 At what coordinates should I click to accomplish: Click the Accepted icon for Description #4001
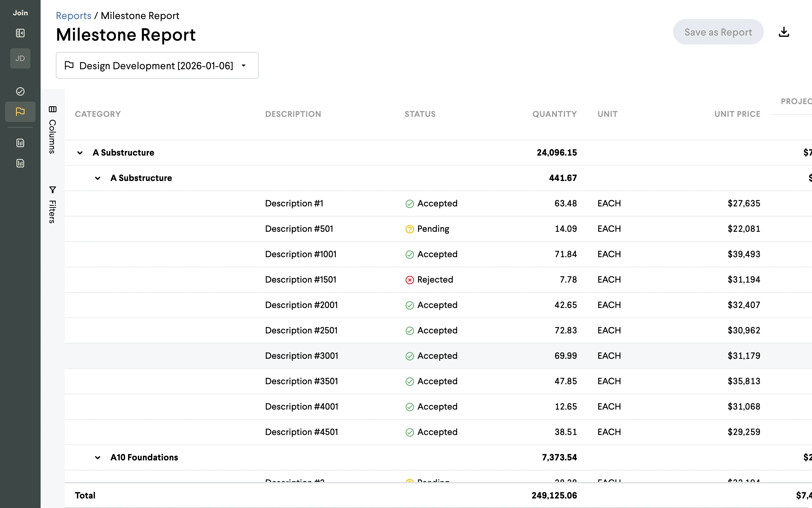click(410, 407)
